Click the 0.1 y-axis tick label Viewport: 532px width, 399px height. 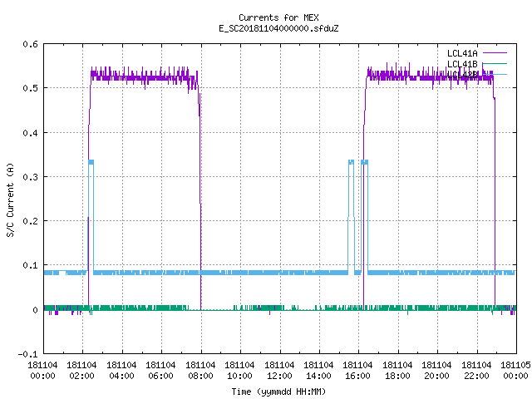click(30, 265)
